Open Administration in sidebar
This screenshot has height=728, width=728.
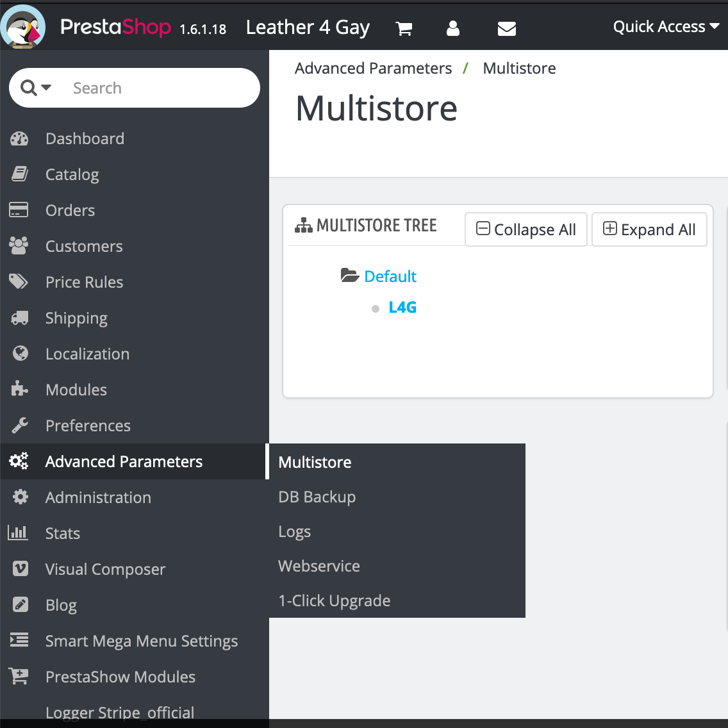pos(98,497)
